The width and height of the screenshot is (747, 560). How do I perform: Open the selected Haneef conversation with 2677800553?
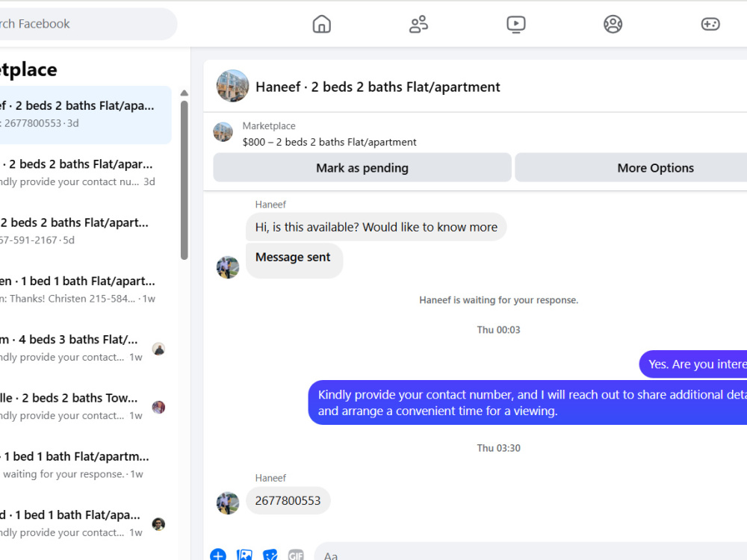tap(86, 115)
